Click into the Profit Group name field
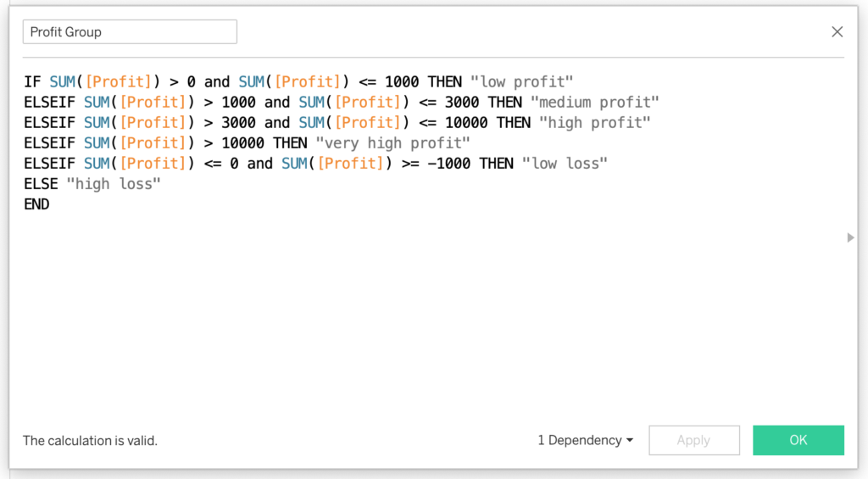Screen dimensions: 868x479 pyautogui.click(x=129, y=32)
